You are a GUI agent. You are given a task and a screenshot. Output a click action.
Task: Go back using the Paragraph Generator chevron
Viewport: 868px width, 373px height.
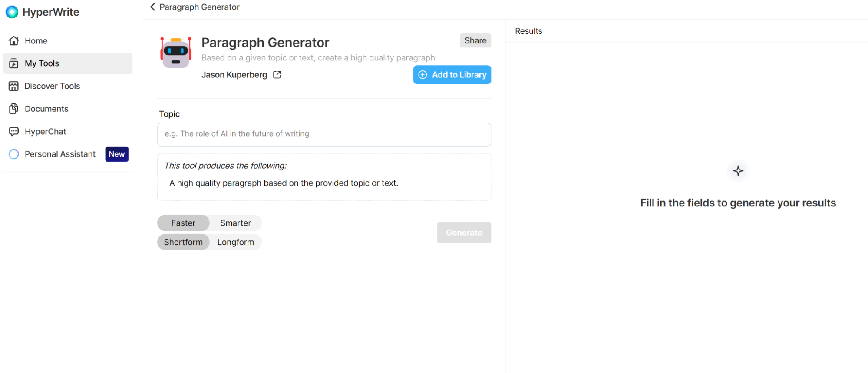(152, 7)
